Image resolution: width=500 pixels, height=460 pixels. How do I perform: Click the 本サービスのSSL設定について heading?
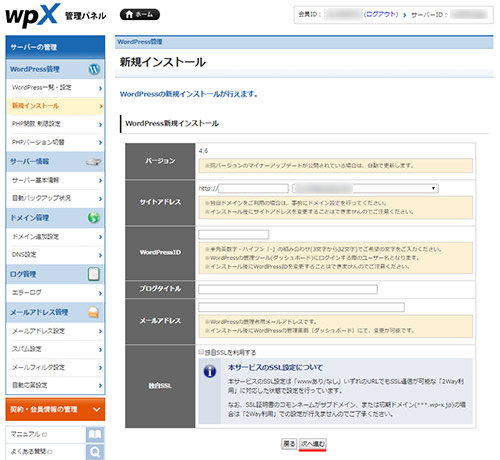point(275,368)
